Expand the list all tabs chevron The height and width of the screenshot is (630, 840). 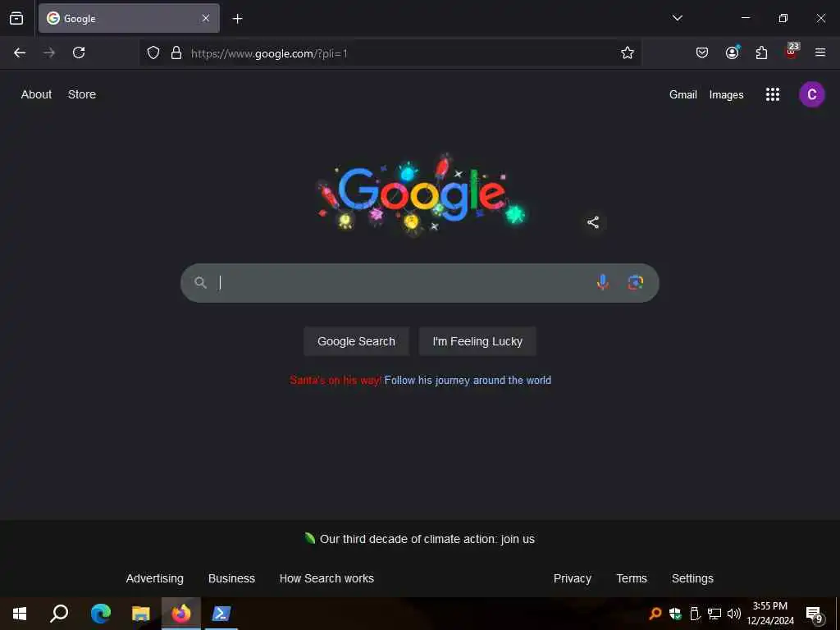coord(677,18)
